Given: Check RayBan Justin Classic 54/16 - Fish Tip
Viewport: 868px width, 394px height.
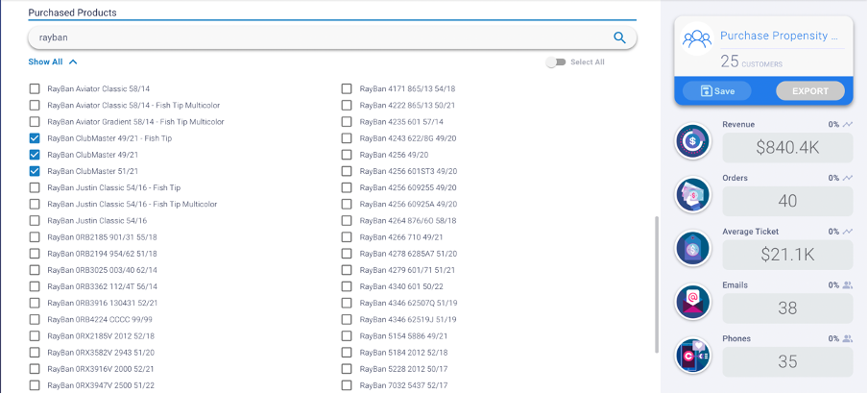Looking at the screenshot, I should (x=35, y=187).
